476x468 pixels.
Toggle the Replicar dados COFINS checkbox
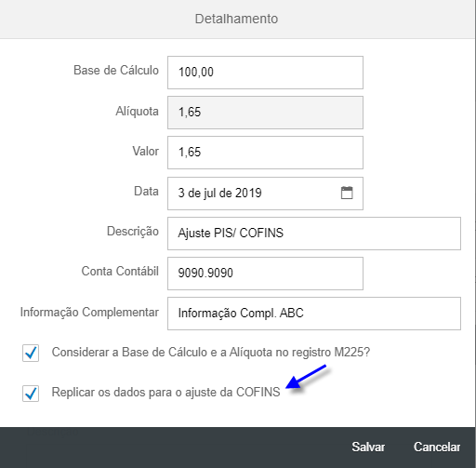click(x=31, y=394)
